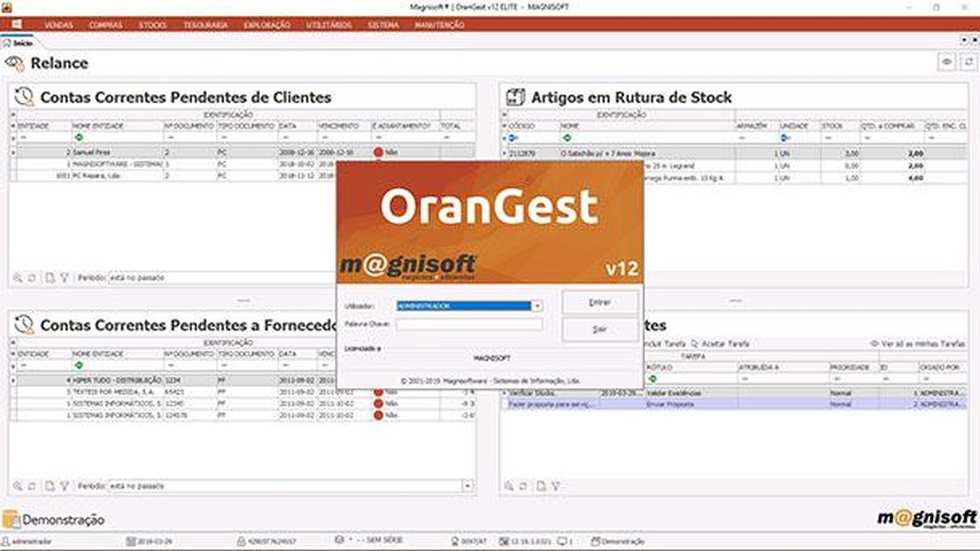The width and height of the screenshot is (980, 551).
Task: Toggle Ver só as minhas Tarefas
Action: point(917,344)
